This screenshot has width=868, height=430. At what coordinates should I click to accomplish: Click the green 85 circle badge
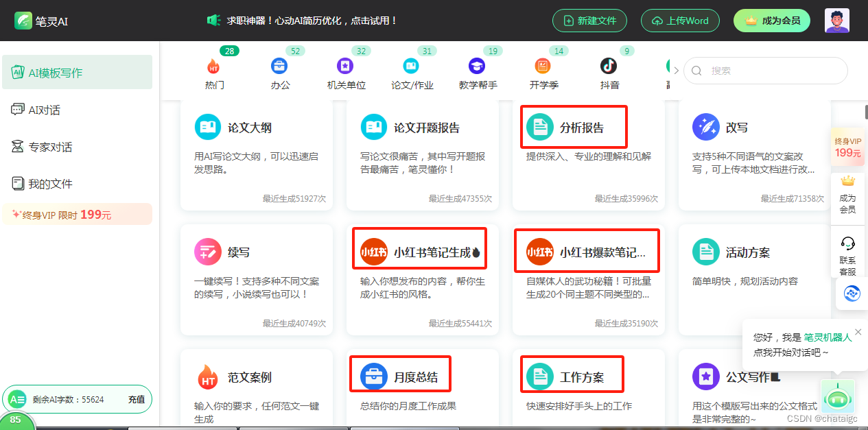click(x=15, y=420)
